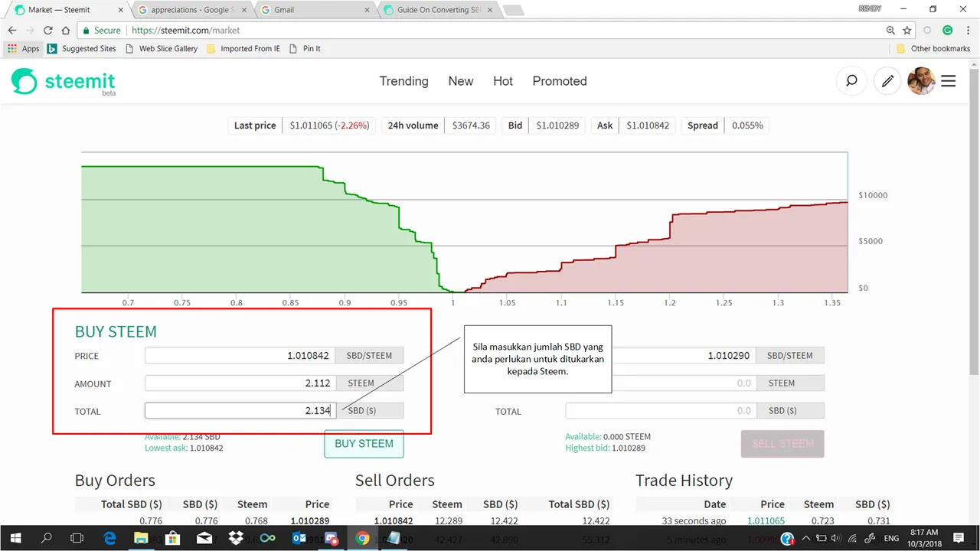Open Steemit search via magnifier icon
980x551 pixels.
coord(851,81)
